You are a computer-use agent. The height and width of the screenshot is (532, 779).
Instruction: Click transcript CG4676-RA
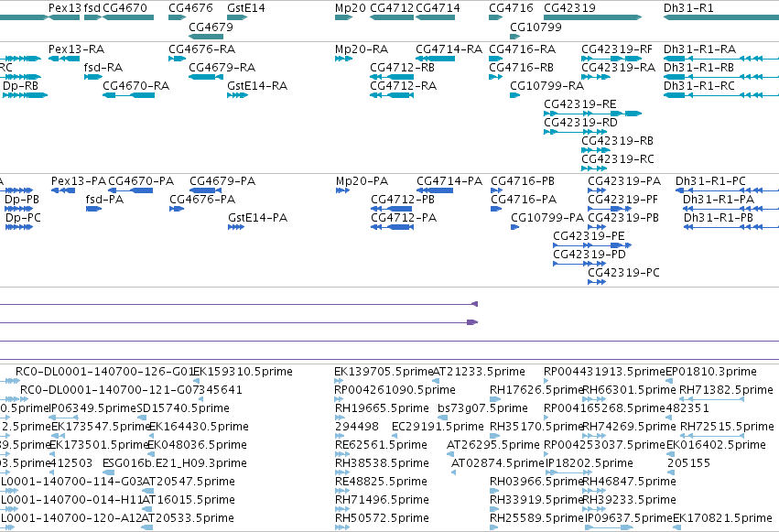point(177,59)
